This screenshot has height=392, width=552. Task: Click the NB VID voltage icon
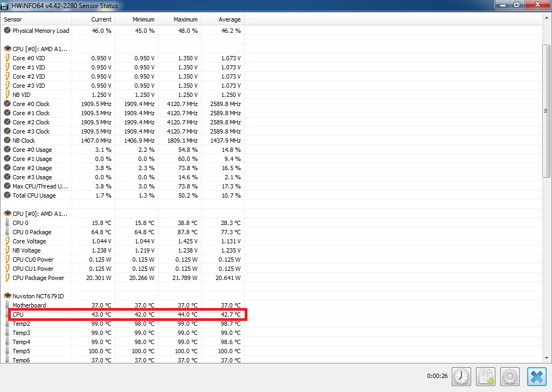point(8,95)
